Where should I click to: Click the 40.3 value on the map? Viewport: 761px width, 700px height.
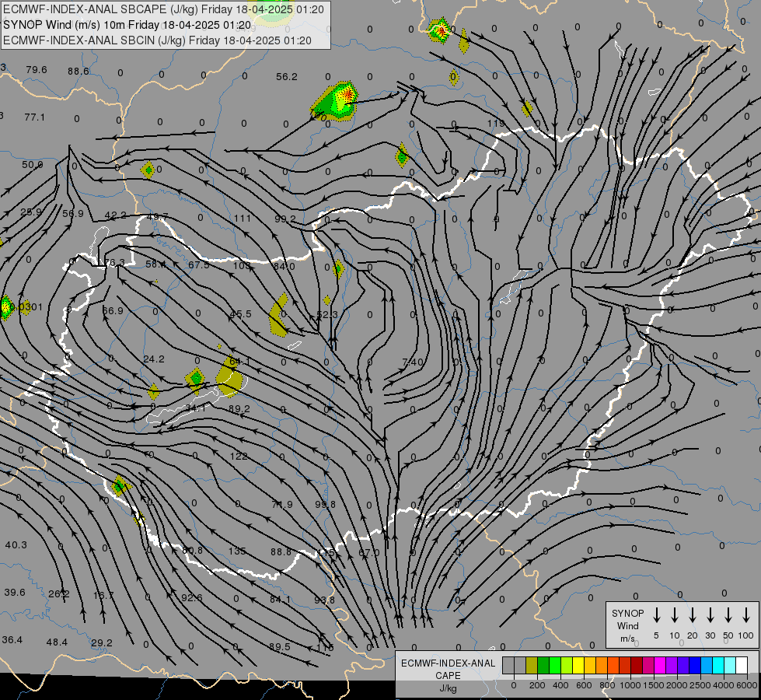[16, 545]
